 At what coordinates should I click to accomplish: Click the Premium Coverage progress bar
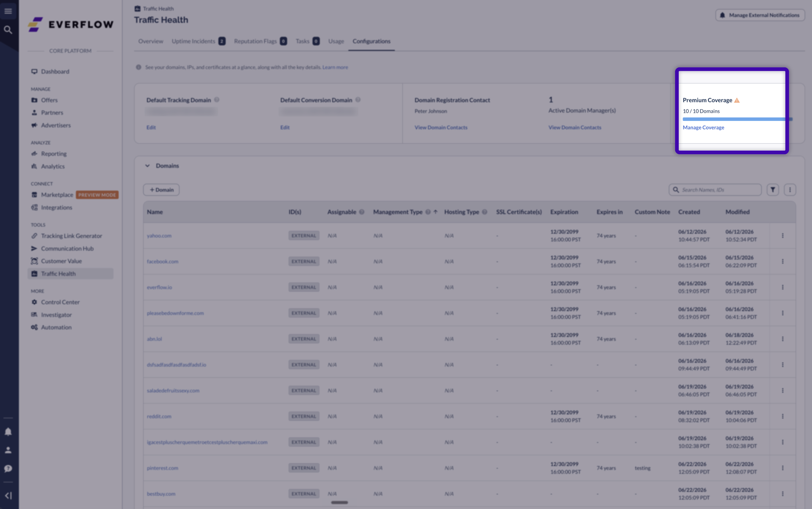coord(737,119)
